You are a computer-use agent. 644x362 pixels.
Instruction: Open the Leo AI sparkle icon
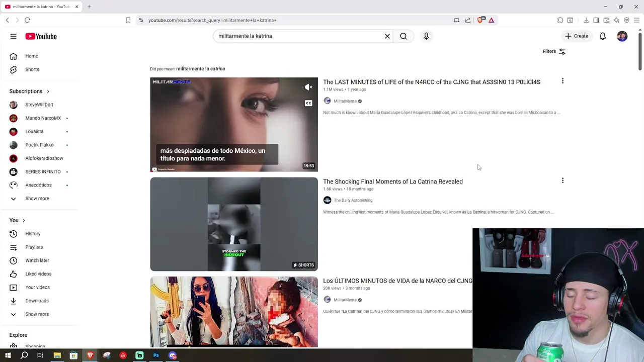(x=616, y=20)
